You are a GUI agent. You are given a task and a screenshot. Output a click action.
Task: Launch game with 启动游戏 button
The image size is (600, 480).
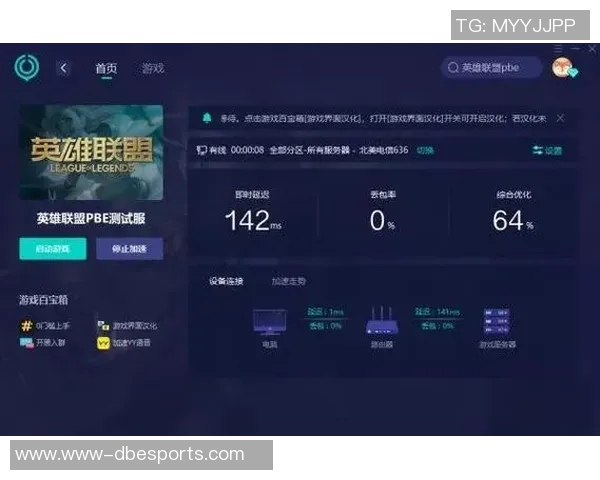(53, 249)
